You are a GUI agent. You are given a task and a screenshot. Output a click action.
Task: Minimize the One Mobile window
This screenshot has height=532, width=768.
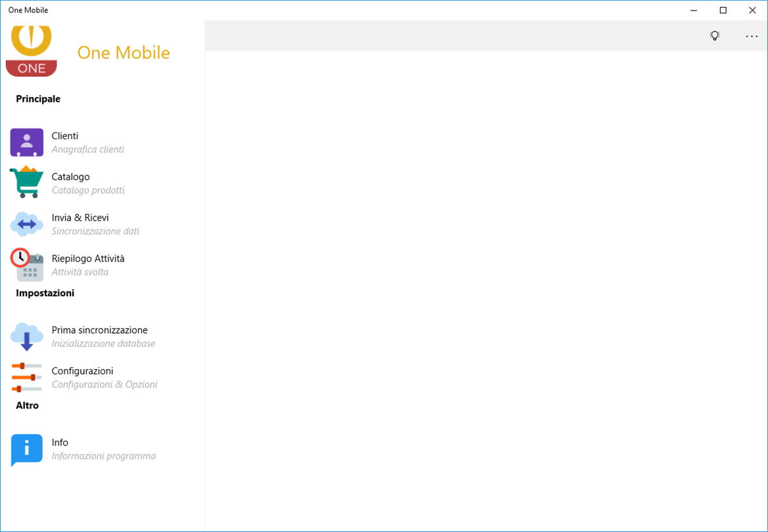[x=694, y=11]
